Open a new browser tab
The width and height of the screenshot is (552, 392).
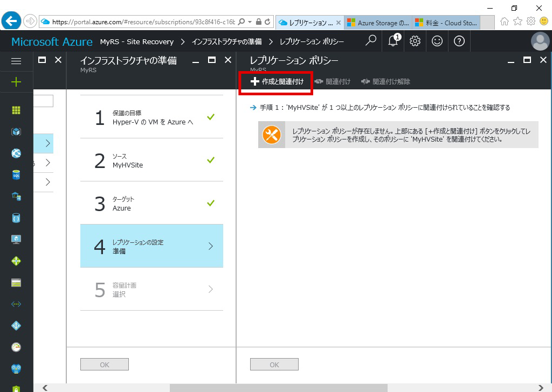tap(487, 23)
